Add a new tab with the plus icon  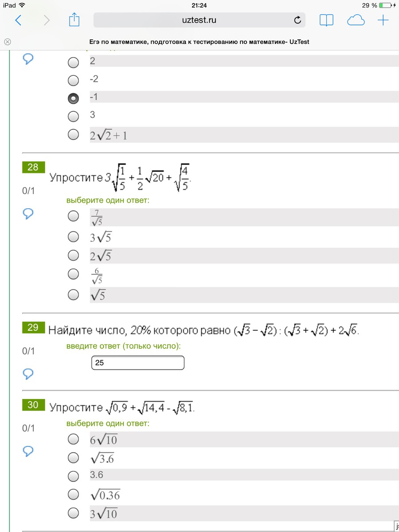383,20
